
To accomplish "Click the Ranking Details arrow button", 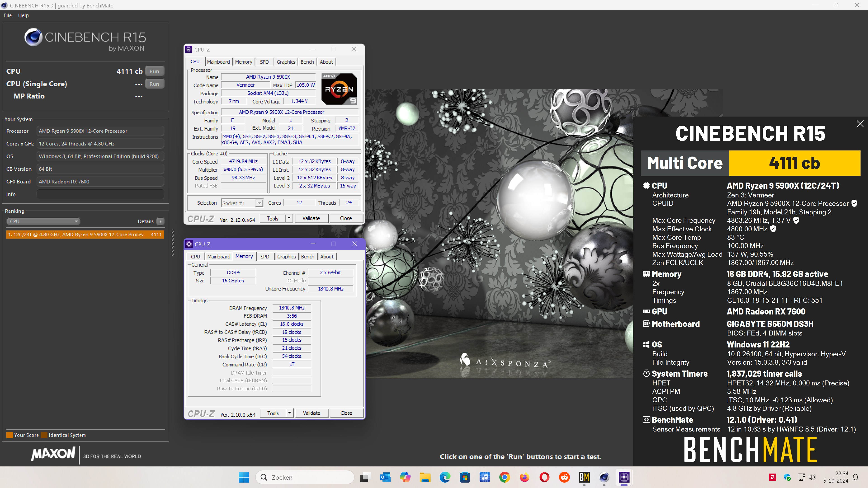I will [160, 221].
